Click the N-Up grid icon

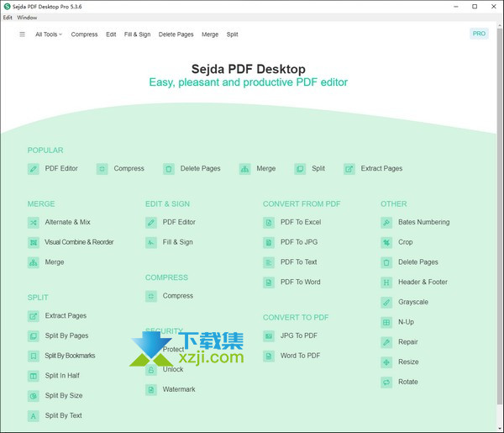[386, 322]
